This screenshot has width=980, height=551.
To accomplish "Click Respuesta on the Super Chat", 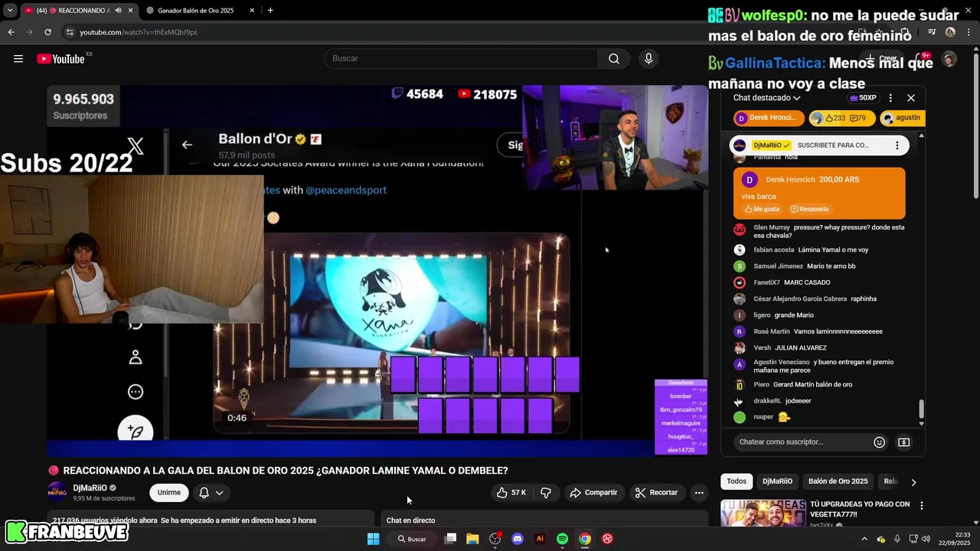I will tap(810, 209).
